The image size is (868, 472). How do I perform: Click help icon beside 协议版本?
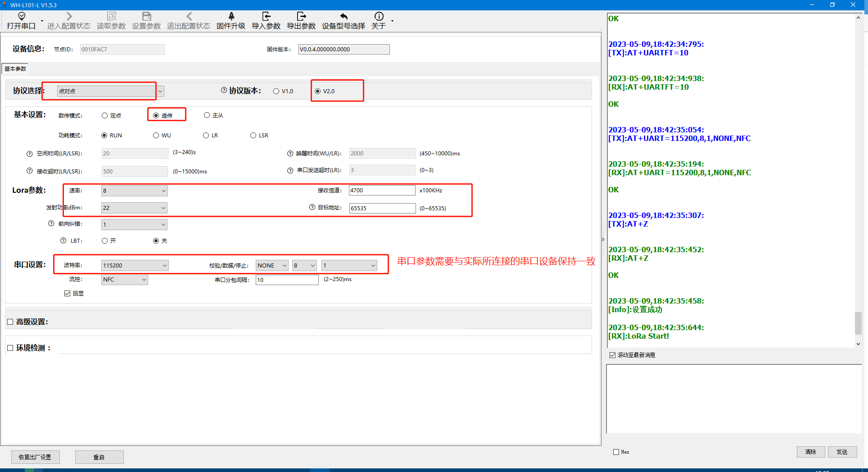tap(224, 90)
